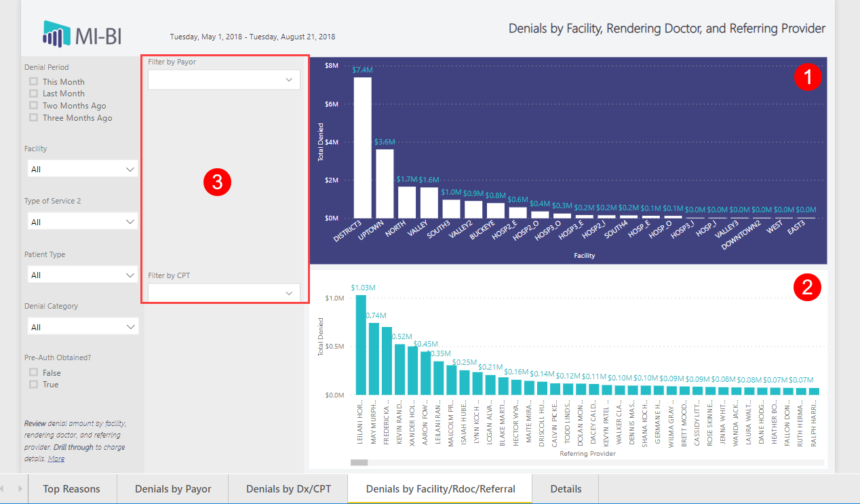Screen dimensions: 860x504
Task: Select the DISTRICT3 bar in facility chart
Action: coord(363,147)
